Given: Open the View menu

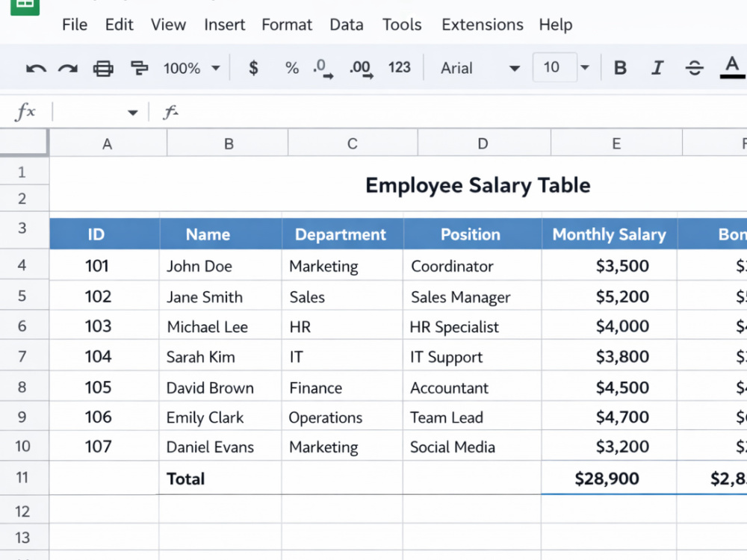Looking at the screenshot, I should [168, 25].
